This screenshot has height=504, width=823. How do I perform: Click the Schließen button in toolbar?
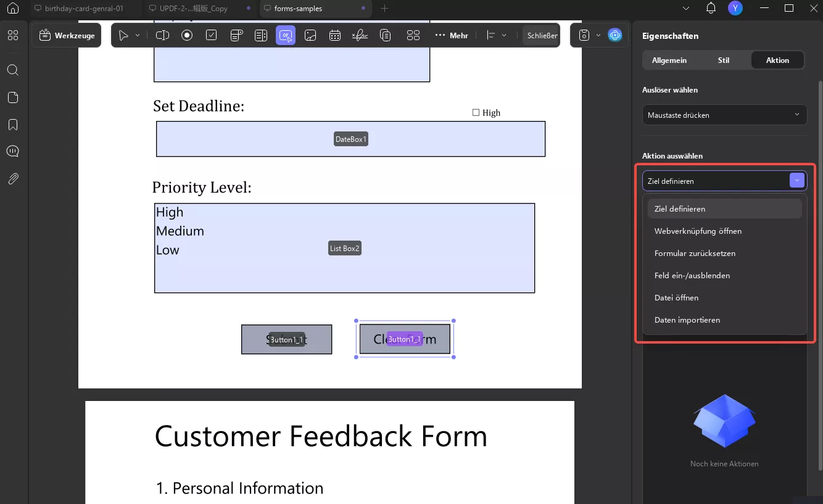tap(541, 35)
